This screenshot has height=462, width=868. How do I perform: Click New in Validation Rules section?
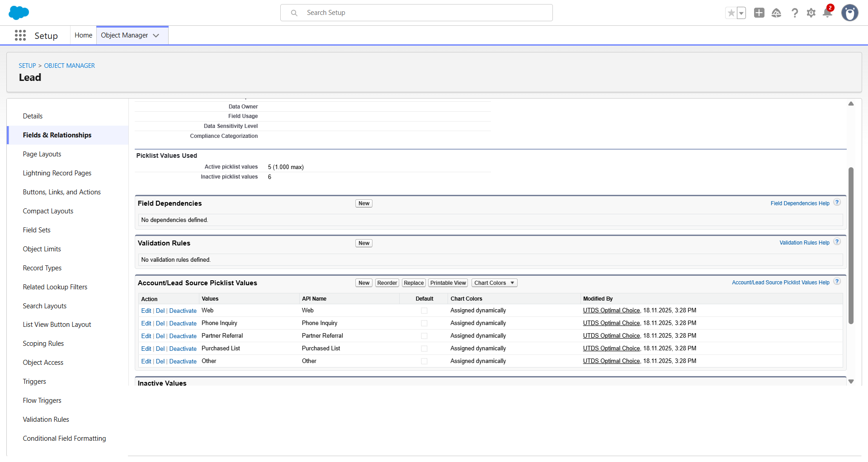click(x=364, y=243)
